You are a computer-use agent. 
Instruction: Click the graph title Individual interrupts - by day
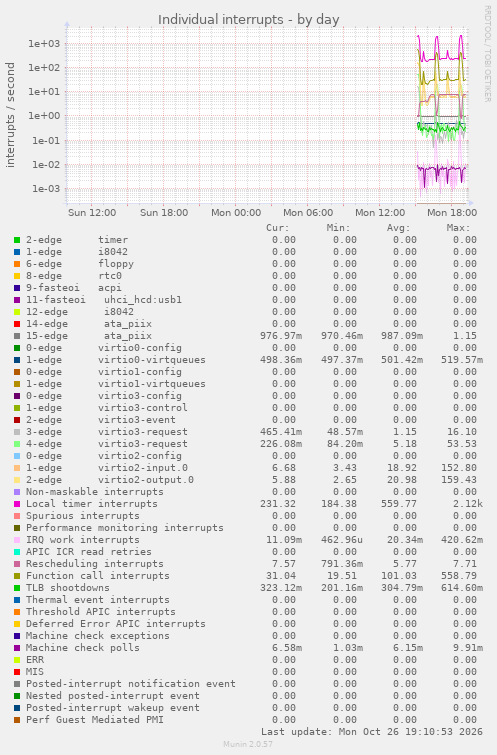coord(248,20)
